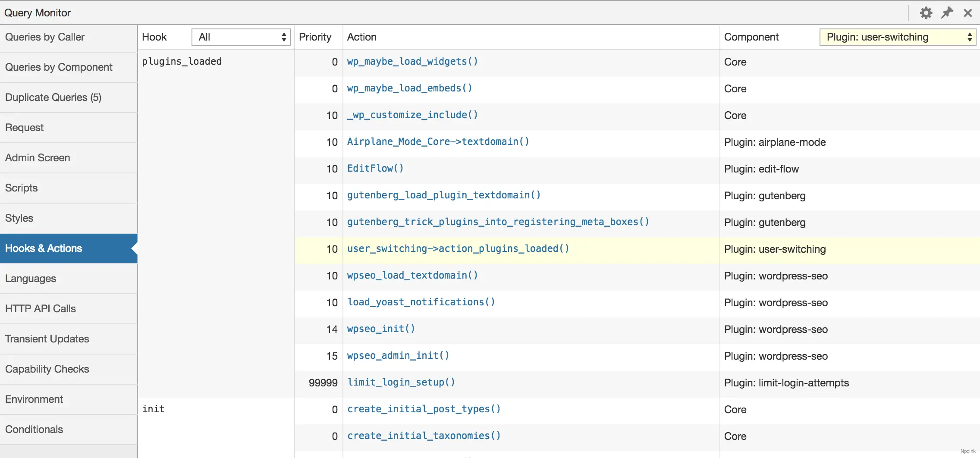Click the limit_login_setup action link

click(401, 382)
